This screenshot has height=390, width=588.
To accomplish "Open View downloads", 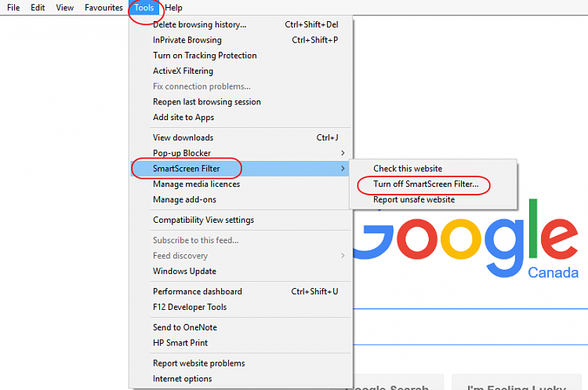I will [x=240, y=137].
